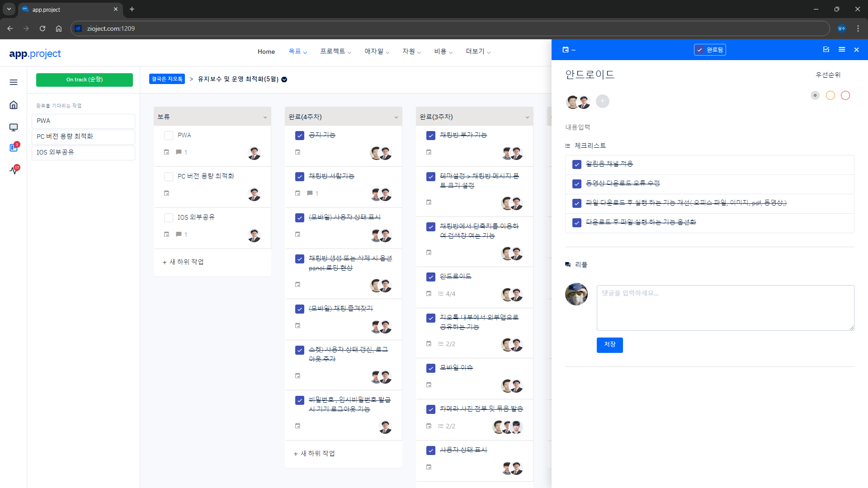Click the On track (순항) button
The image size is (868, 488).
tap(85, 80)
